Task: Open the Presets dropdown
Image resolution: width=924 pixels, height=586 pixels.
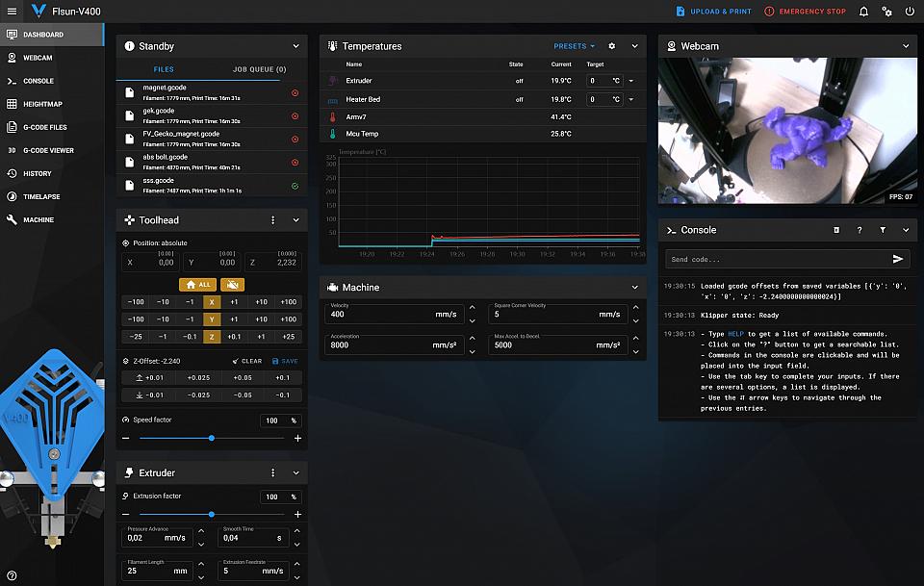Action: tap(574, 46)
